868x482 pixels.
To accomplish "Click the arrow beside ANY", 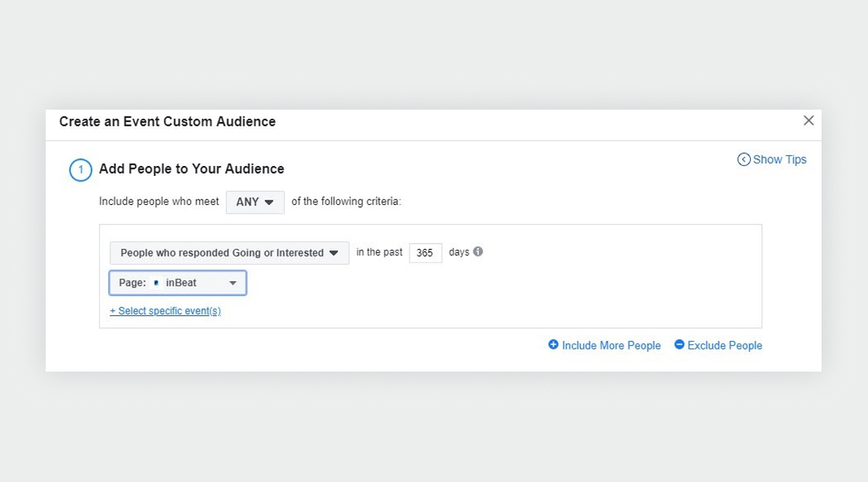I will pos(269,203).
